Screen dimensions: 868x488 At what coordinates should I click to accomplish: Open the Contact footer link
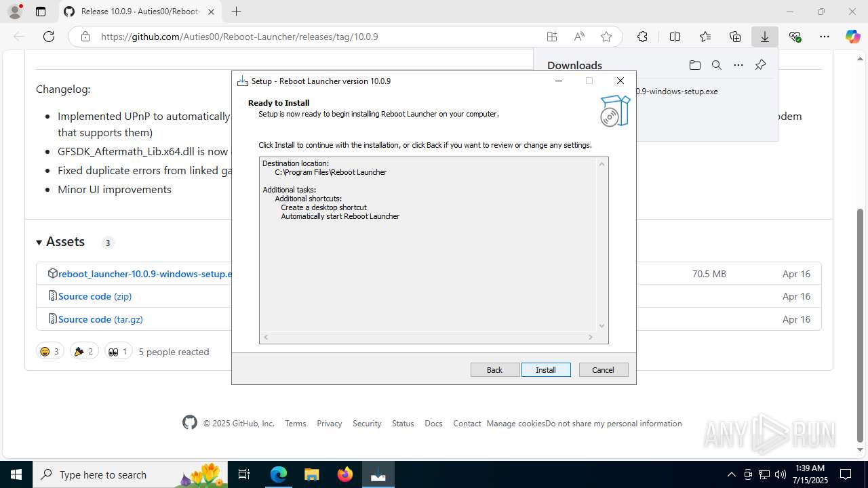[x=467, y=423]
